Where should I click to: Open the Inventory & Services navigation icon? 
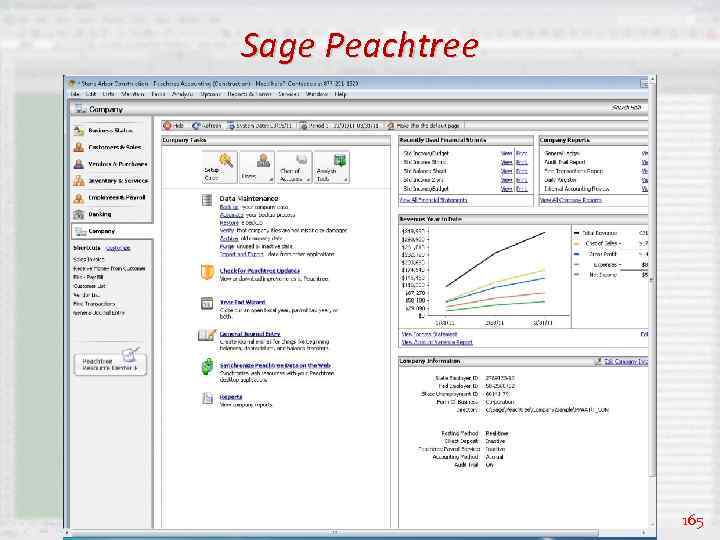[79, 181]
